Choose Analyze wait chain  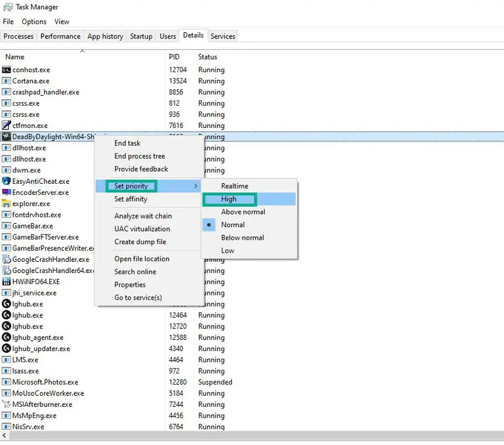(x=149, y=216)
